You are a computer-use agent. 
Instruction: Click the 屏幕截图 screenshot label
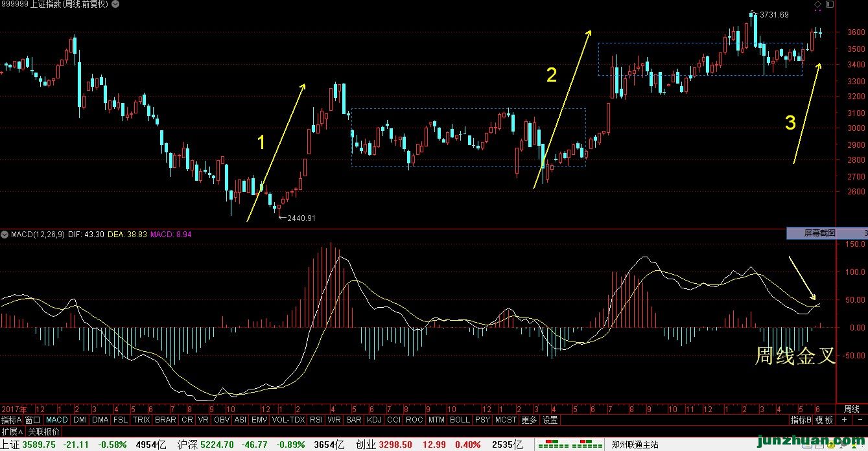[820, 233]
